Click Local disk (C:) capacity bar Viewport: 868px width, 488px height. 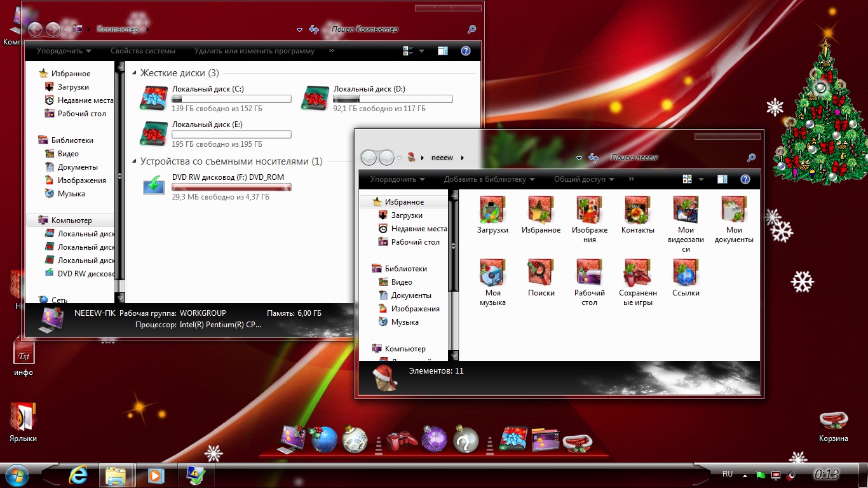click(x=231, y=99)
